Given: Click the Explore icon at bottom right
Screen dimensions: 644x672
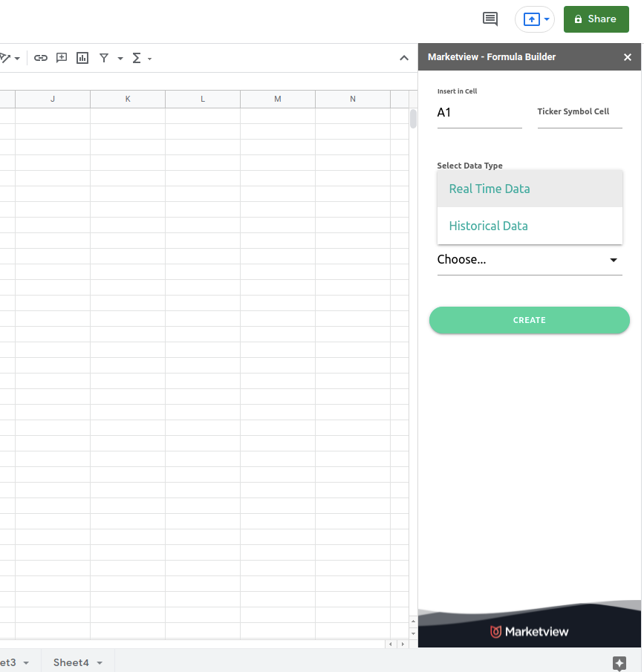Looking at the screenshot, I should (x=619, y=663).
